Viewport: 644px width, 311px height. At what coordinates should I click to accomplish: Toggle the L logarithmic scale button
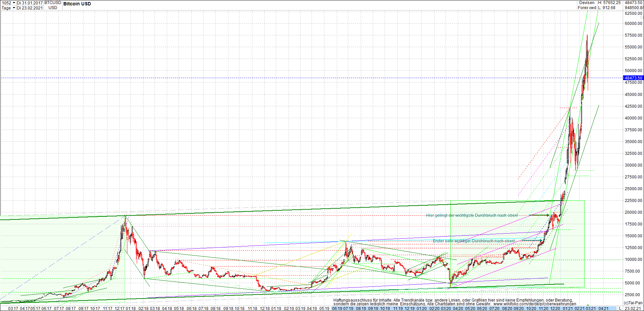[x=620, y=308]
